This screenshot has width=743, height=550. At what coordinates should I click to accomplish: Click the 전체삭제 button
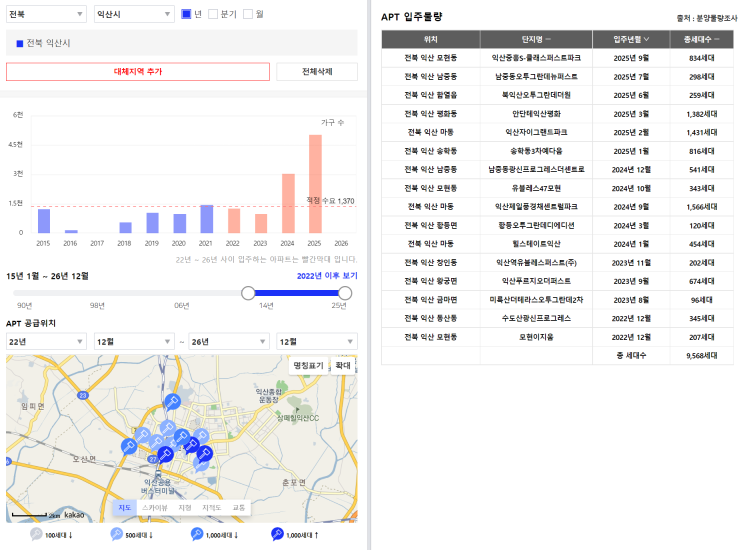[317, 72]
